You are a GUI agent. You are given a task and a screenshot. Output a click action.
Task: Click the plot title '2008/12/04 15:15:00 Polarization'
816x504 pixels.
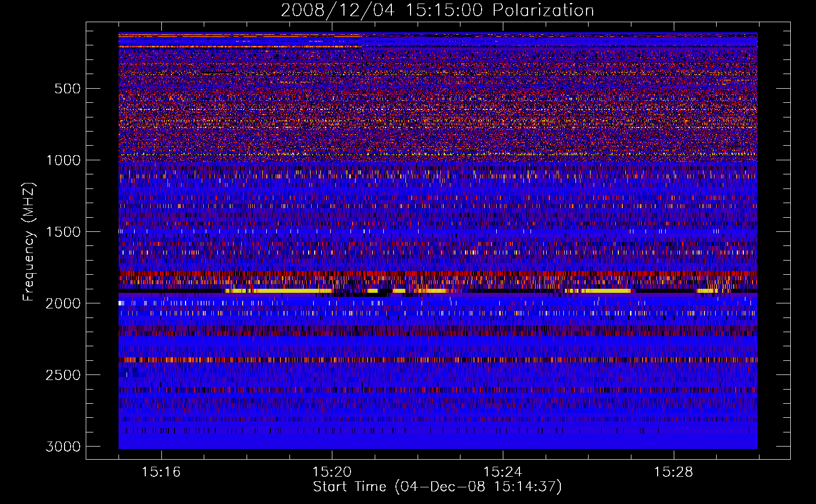[x=437, y=10]
